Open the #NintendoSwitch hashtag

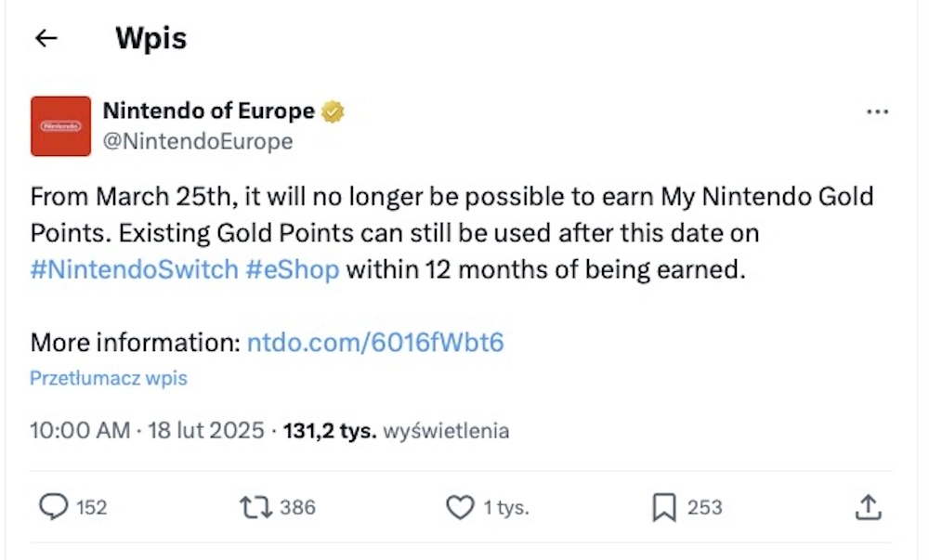[135, 269]
